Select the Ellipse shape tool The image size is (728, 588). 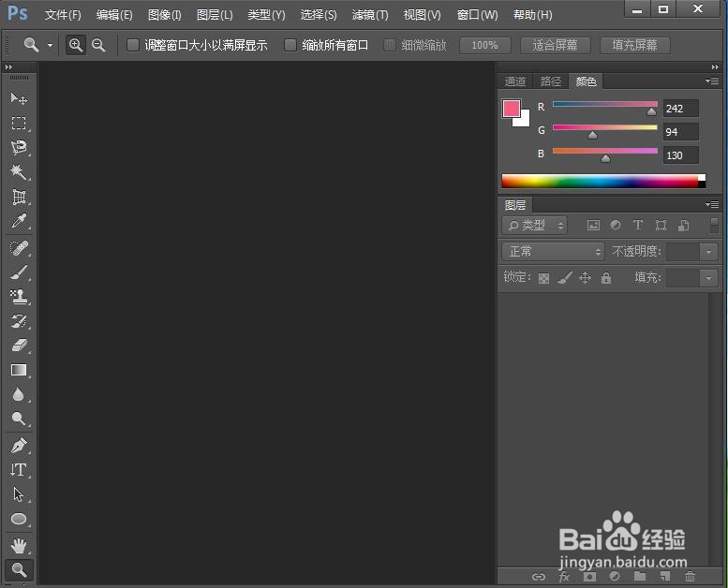(19, 519)
